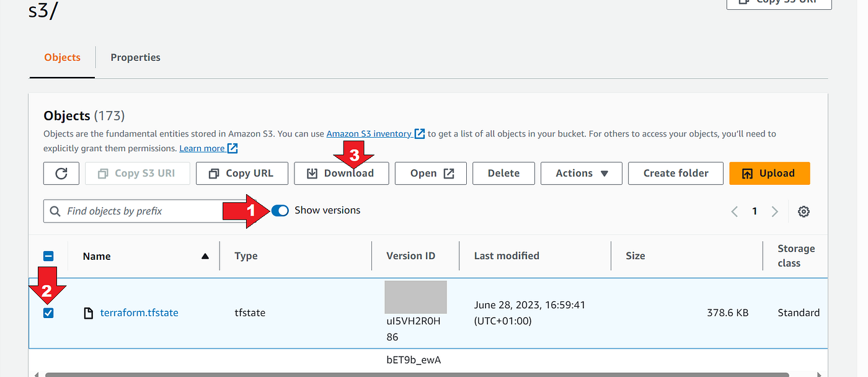The image size is (868, 377).
Task: Click the Standard storage class cell
Action: pyautogui.click(x=799, y=313)
